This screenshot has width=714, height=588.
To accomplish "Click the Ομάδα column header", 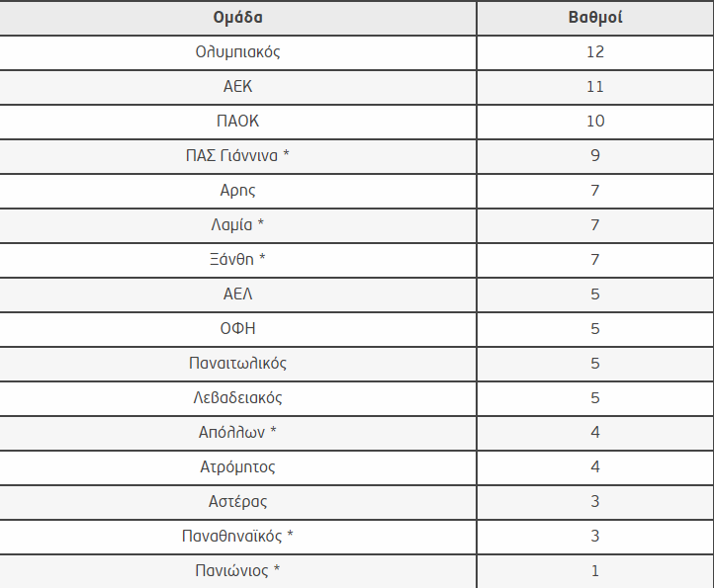I will [x=237, y=18].
